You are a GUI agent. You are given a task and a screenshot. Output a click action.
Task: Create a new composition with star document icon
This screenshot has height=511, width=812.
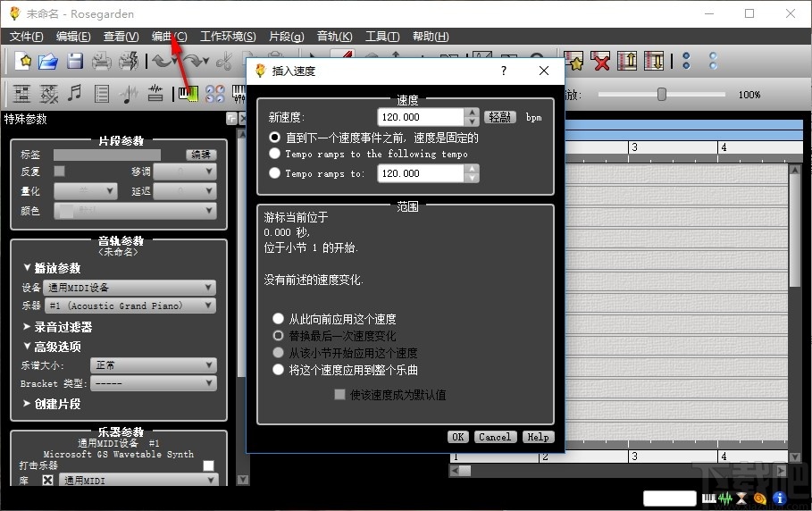pyautogui.click(x=23, y=61)
